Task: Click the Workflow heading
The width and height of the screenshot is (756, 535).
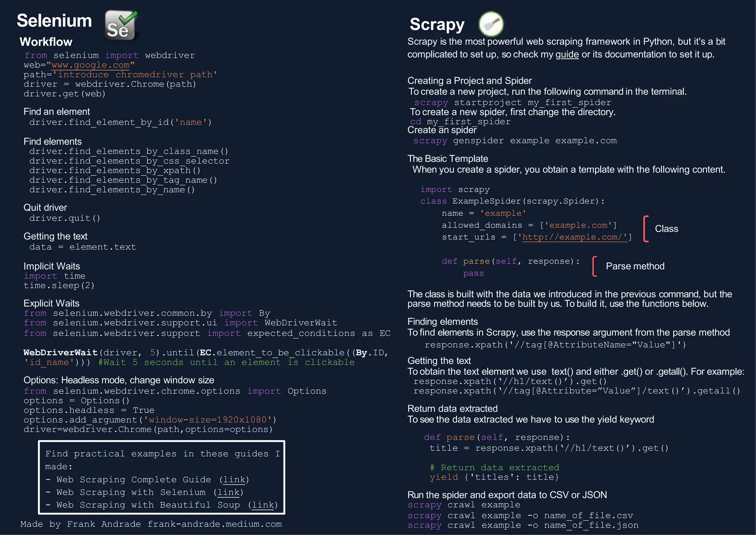Action: click(46, 42)
